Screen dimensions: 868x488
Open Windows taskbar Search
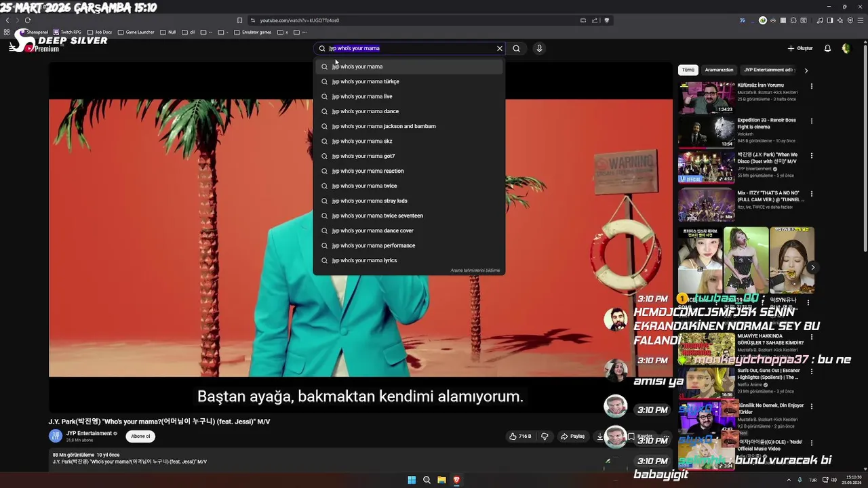click(427, 480)
